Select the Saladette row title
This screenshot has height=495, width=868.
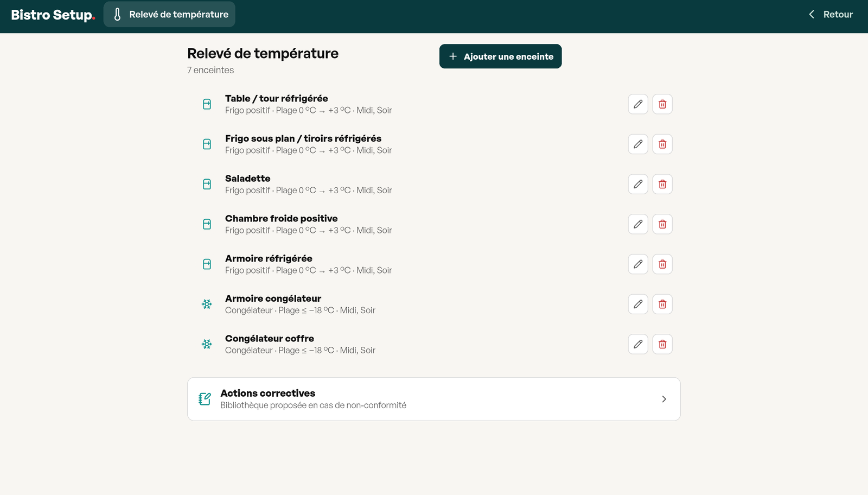click(x=247, y=179)
